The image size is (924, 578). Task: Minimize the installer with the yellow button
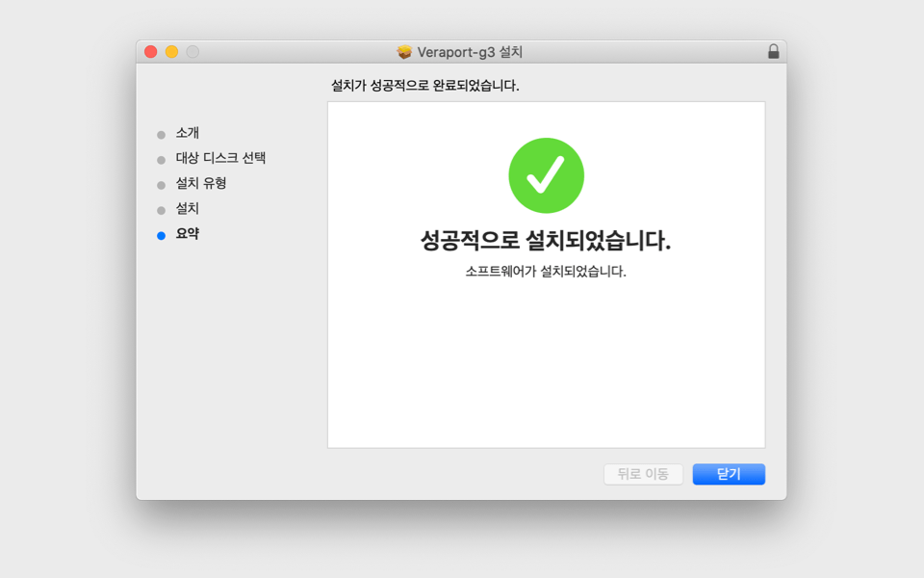(x=171, y=52)
